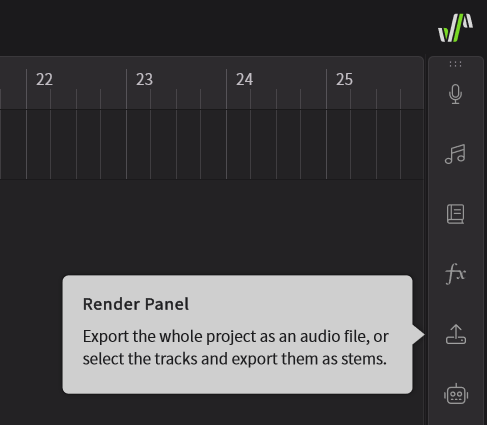Open the Render Panel export icon
The height and width of the screenshot is (425, 487).
[456, 334]
